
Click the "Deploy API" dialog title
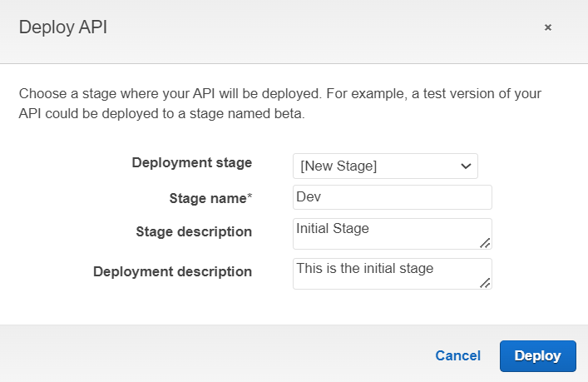coord(63,27)
